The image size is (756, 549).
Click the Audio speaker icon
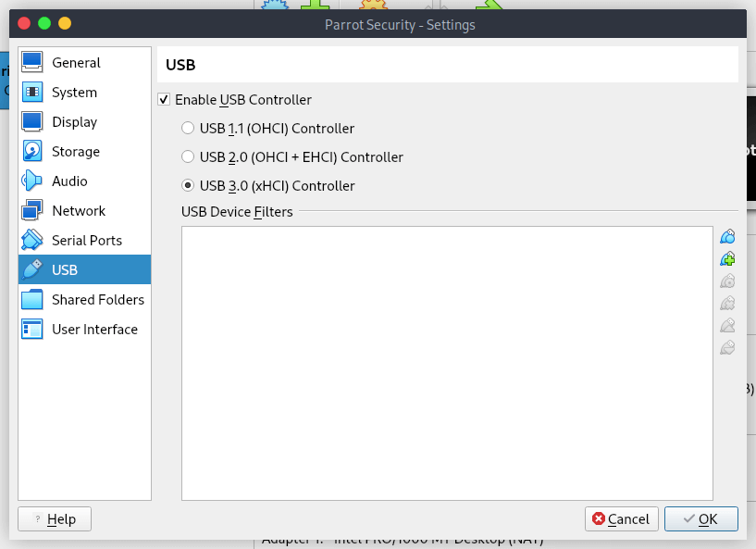32,181
